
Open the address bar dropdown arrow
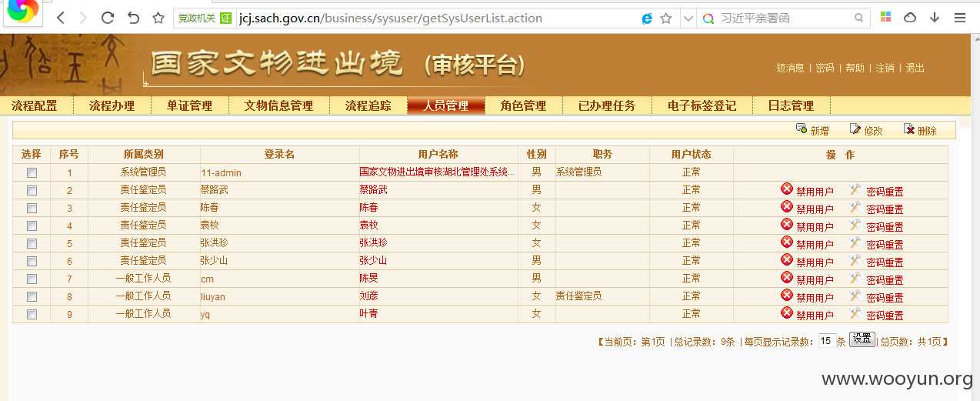click(x=688, y=18)
